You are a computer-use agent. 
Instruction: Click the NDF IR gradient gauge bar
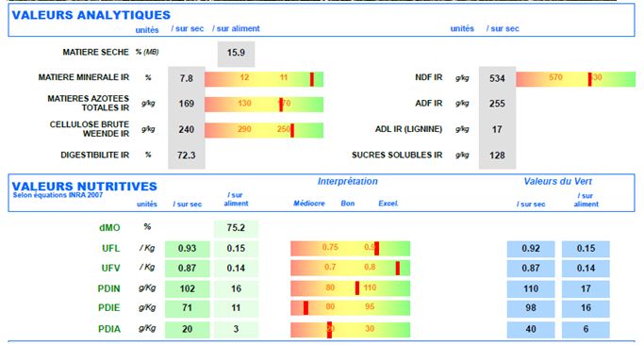point(575,79)
